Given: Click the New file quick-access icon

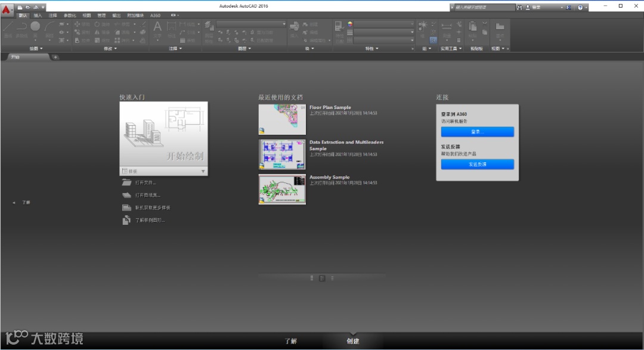Looking at the screenshot, I should click(x=20, y=7).
